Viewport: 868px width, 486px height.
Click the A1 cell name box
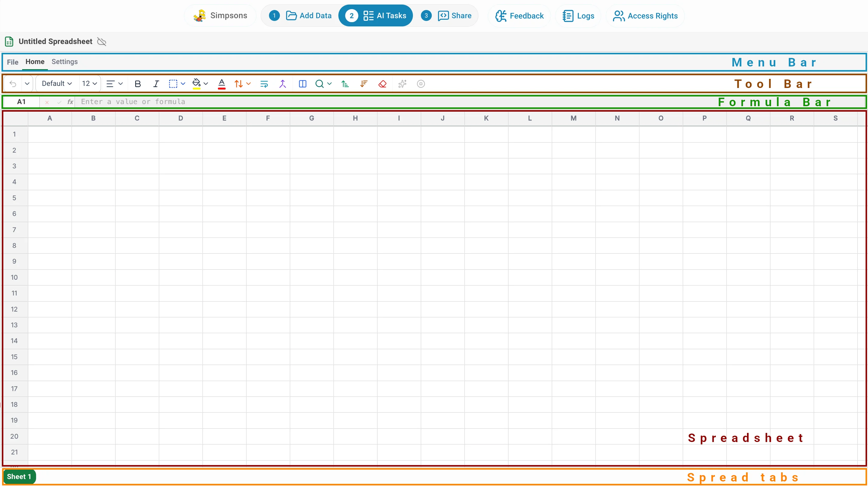tap(21, 102)
